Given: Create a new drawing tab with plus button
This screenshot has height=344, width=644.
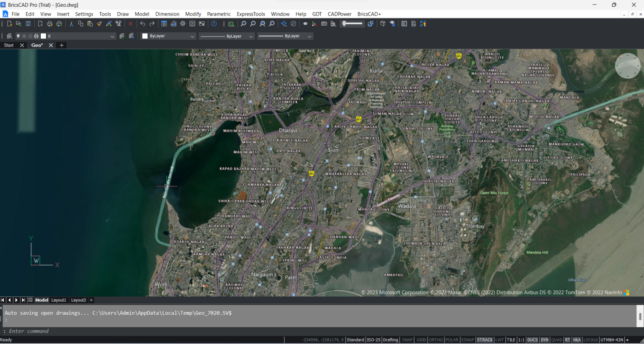Looking at the screenshot, I should point(61,45).
